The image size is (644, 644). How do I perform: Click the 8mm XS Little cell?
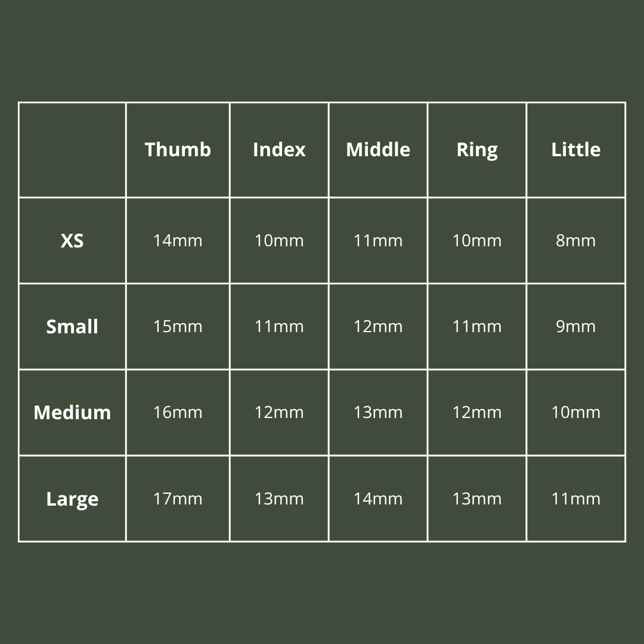pyautogui.click(x=576, y=240)
